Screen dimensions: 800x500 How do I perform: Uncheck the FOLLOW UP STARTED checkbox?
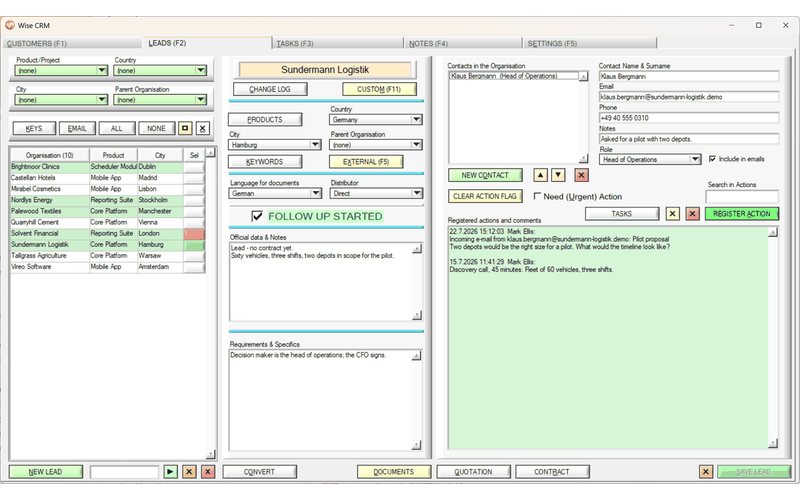pyautogui.click(x=257, y=216)
